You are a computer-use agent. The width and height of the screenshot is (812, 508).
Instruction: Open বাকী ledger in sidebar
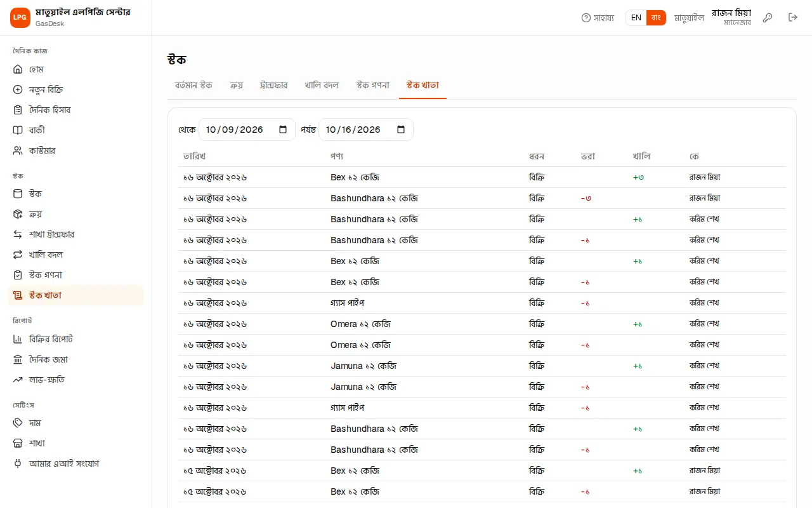click(x=75, y=130)
